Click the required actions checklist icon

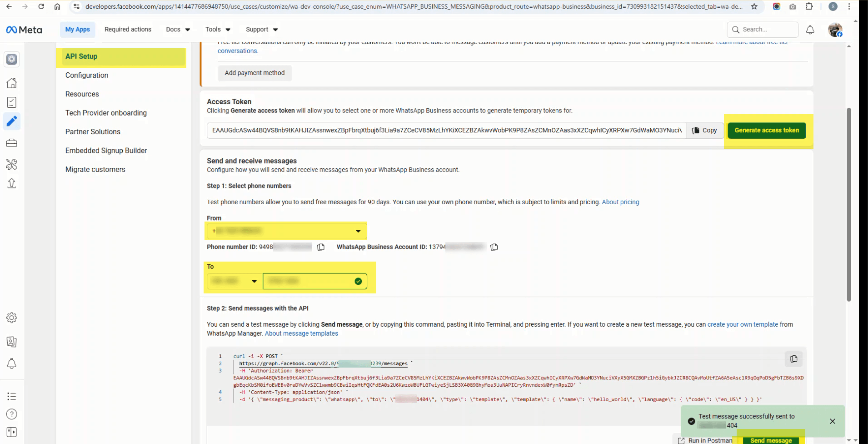(x=12, y=102)
